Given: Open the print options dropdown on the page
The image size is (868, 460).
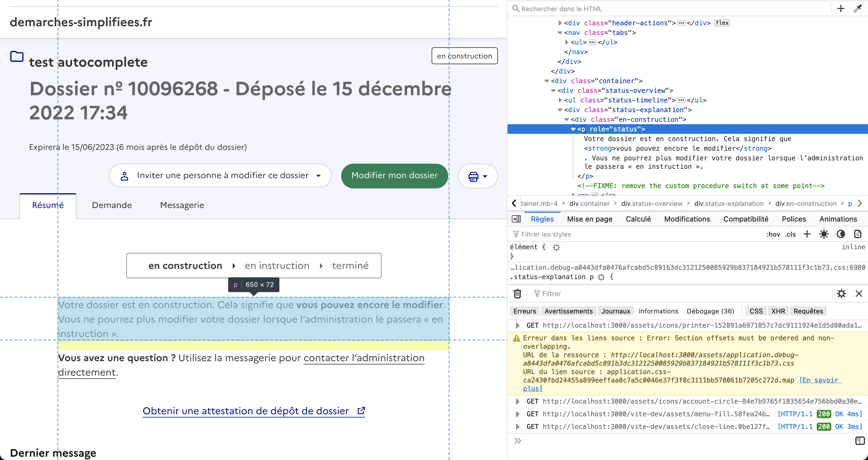Looking at the screenshot, I should coord(477,175).
